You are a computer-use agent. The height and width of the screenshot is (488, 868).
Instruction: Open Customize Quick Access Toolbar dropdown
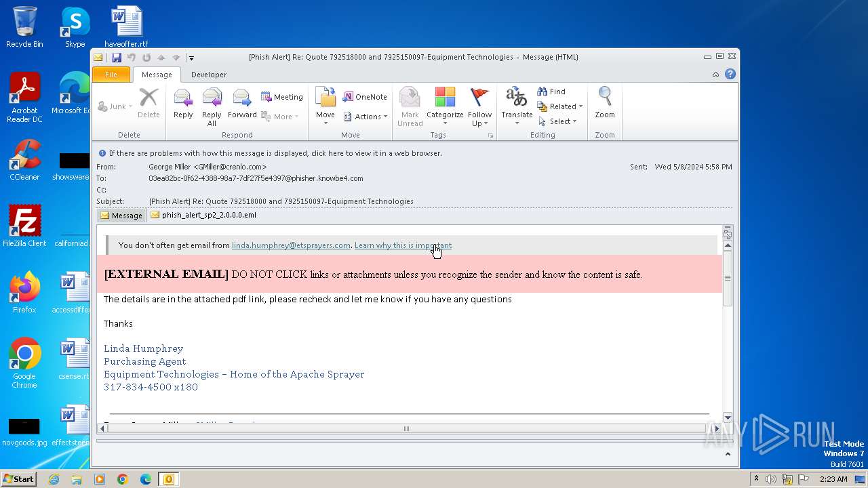point(191,58)
